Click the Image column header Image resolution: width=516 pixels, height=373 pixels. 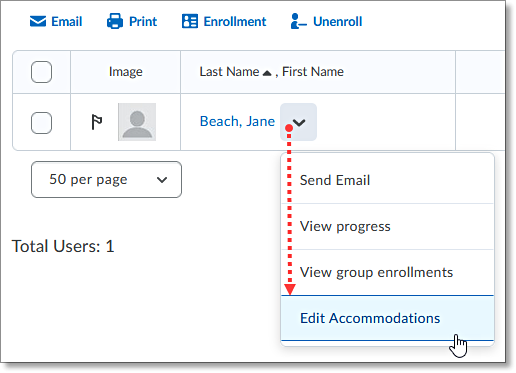click(x=126, y=72)
